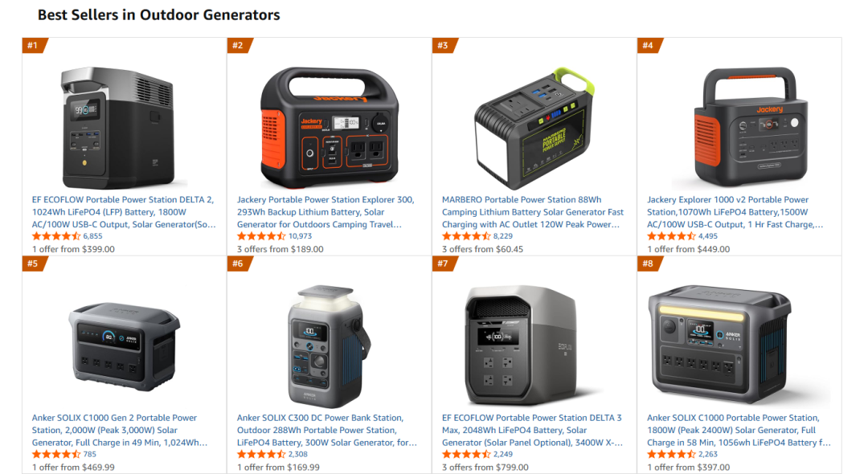The image size is (868, 474).
Task: Open the EcoFlow DELTA 2 product image
Action: click(x=117, y=128)
